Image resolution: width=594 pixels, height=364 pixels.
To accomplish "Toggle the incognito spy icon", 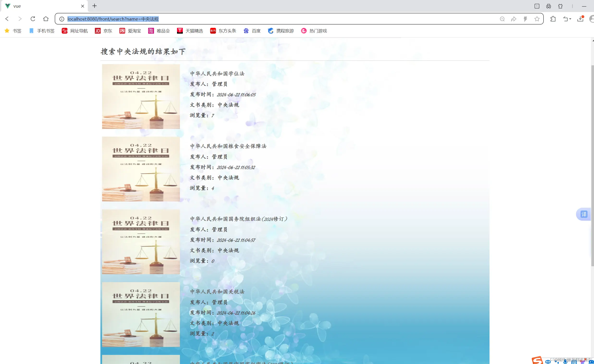I will [549, 6].
